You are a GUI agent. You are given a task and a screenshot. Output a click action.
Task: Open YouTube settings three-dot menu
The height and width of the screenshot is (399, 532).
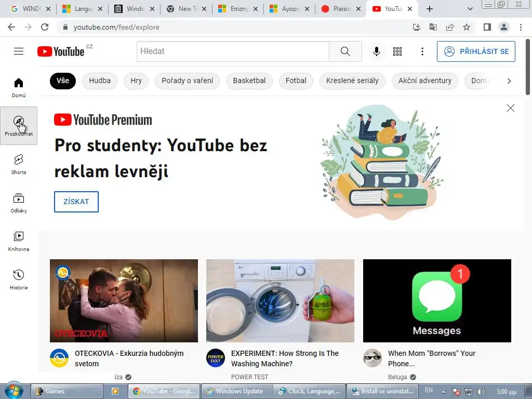coord(422,51)
